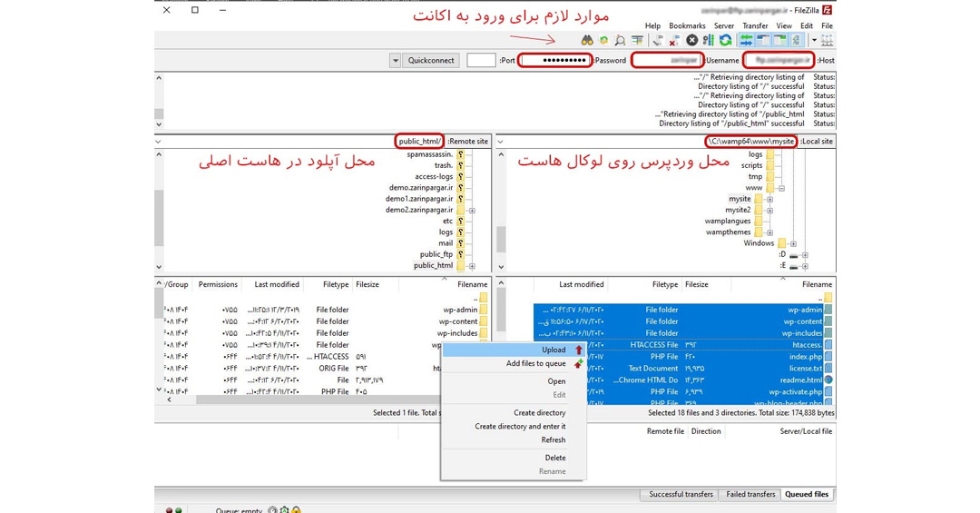
Task: Sort local list by Last modified header
Action: point(571,285)
